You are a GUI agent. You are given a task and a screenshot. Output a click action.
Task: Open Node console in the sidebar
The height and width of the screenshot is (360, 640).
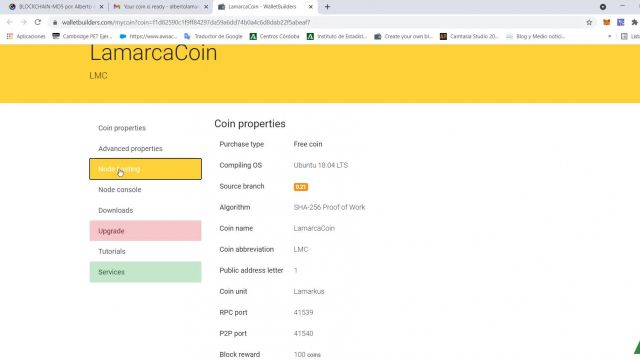click(145, 190)
